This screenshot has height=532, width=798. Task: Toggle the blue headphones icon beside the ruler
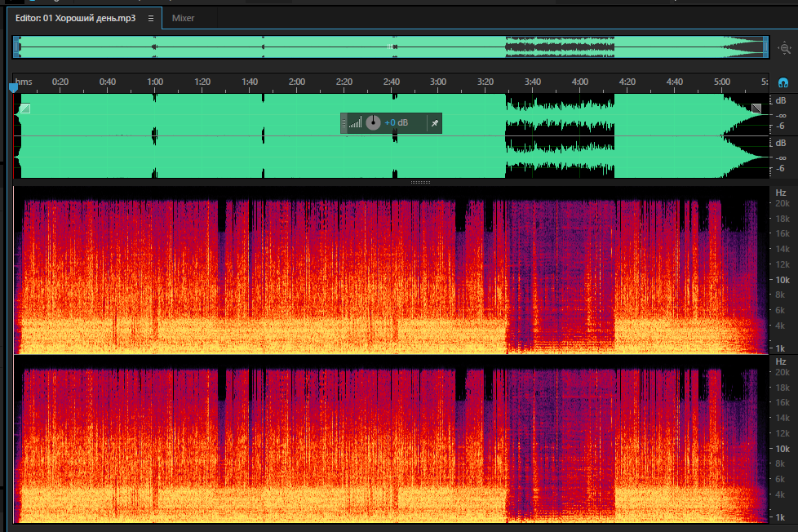click(x=783, y=82)
